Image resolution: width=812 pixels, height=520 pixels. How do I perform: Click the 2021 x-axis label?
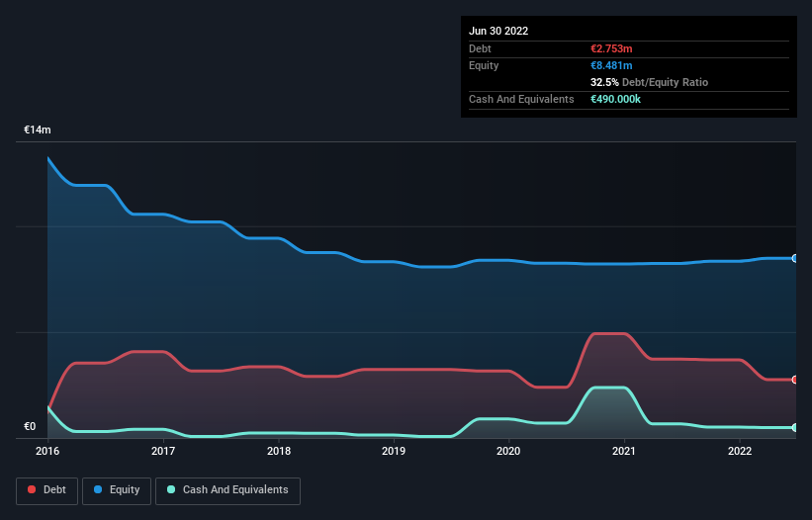(624, 451)
